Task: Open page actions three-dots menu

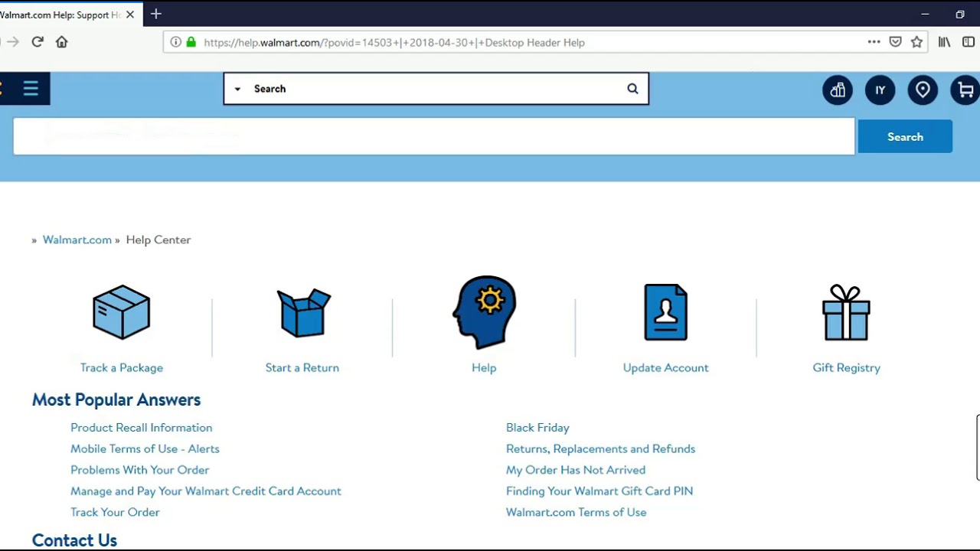Action: click(874, 42)
